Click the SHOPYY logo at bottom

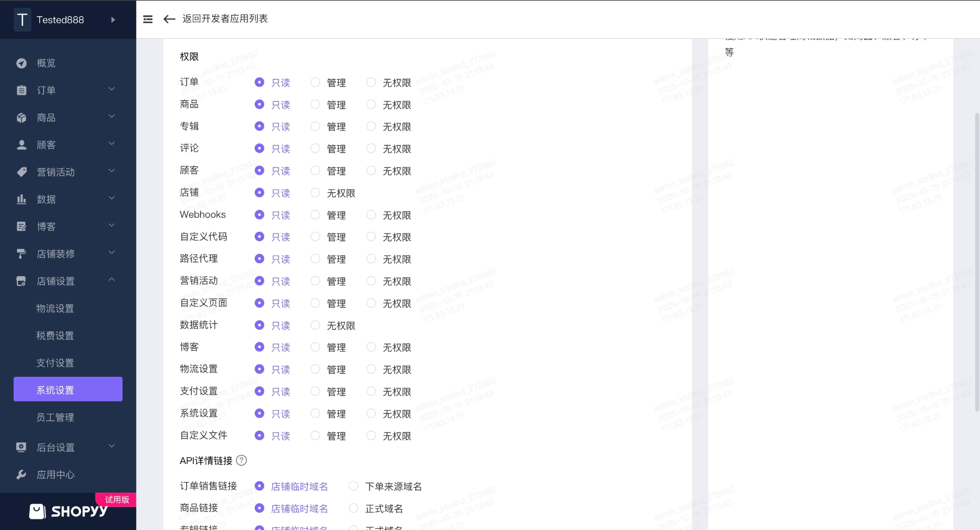point(68,511)
